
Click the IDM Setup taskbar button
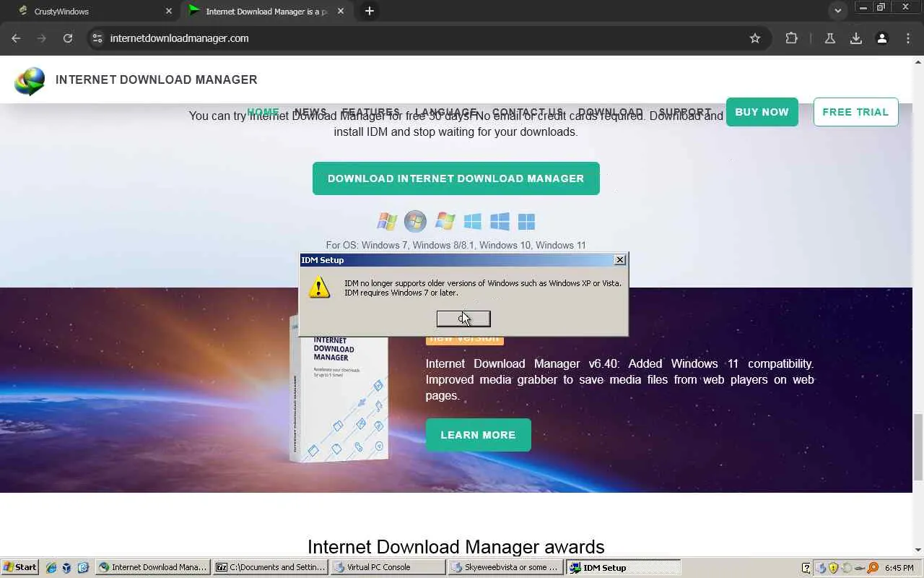pyautogui.click(x=624, y=568)
